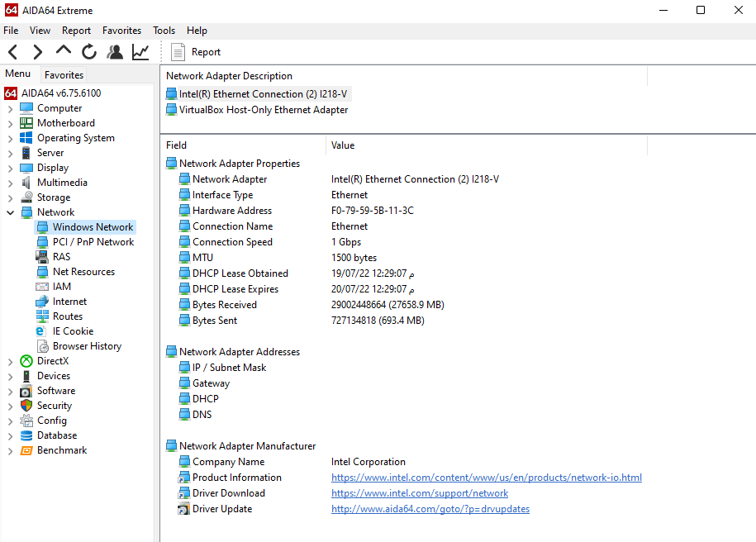Viewport: 756px width, 542px height.
Task: Open Net Resources item
Action: coord(84,272)
